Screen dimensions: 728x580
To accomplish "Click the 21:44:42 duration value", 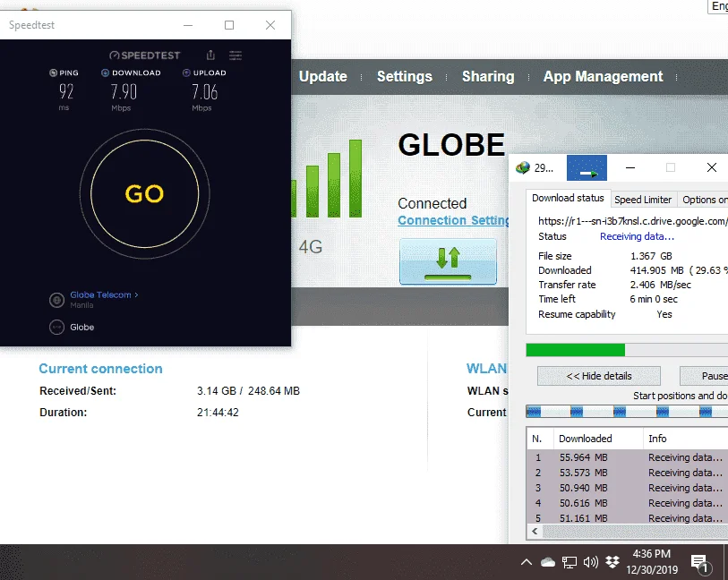I will tap(218, 413).
